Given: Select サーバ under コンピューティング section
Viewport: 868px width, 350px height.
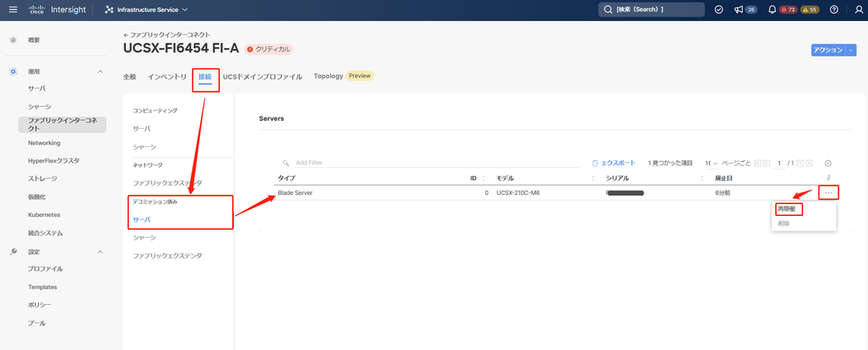Looking at the screenshot, I should 141,129.
